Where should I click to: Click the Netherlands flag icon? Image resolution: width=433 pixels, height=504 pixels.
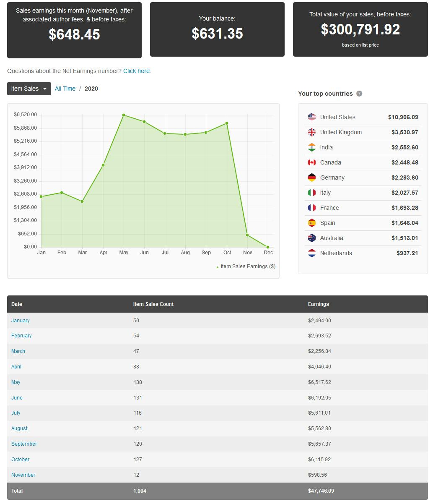pyautogui.click(x=311, y=253)
